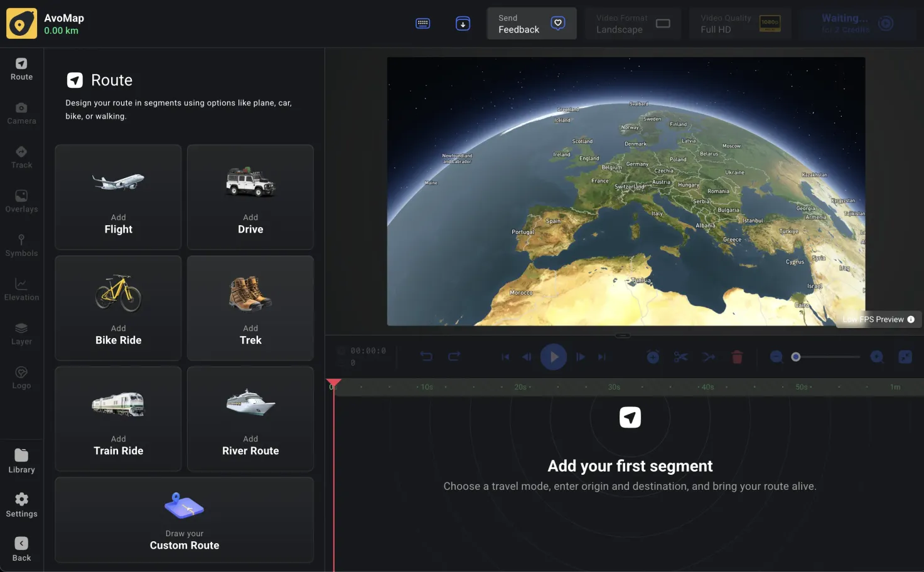
Task: Click the AvoMap logo icon
Action: click(x=21, y=24)
